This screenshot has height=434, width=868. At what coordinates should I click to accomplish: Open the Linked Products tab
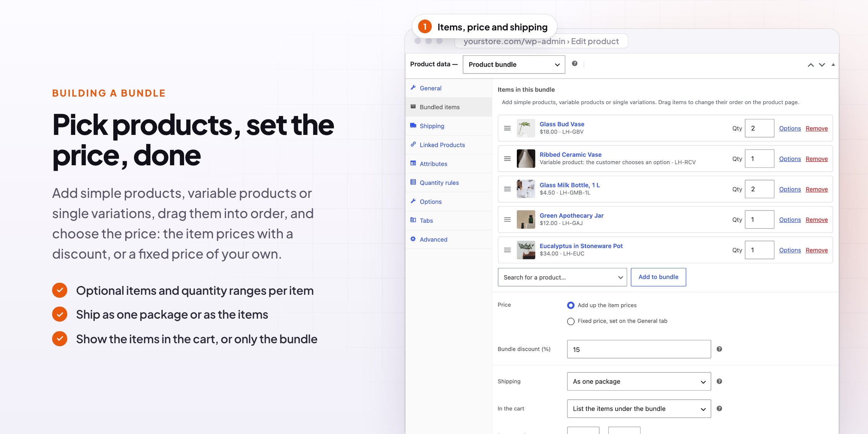click(x=448, y=145)
